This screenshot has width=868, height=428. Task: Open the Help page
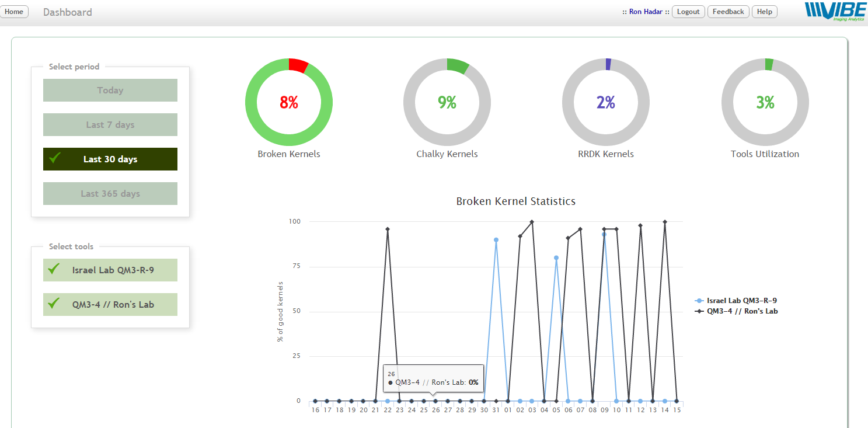click(x=764, y=12)
